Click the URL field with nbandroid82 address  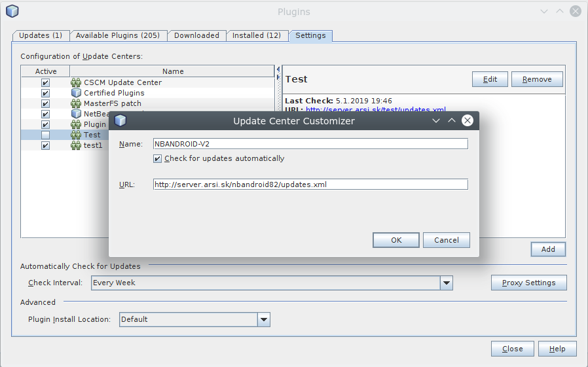coord(310,184)
